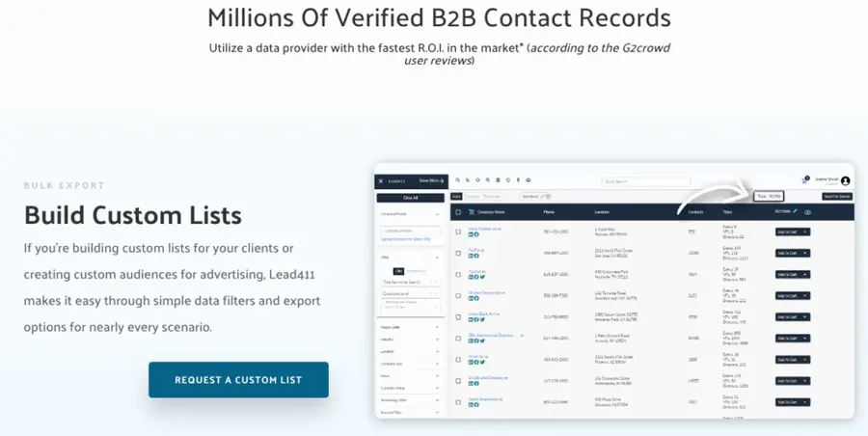Open the Employee Level dropdown
The width and height of the screenshot is (868, 436).
pos(411,293)
